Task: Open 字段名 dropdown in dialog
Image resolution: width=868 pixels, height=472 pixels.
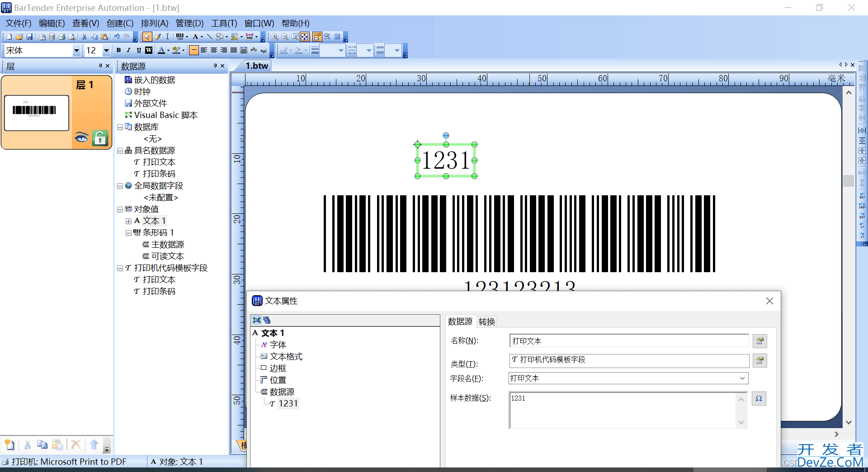Action: (x=742, y=378)
